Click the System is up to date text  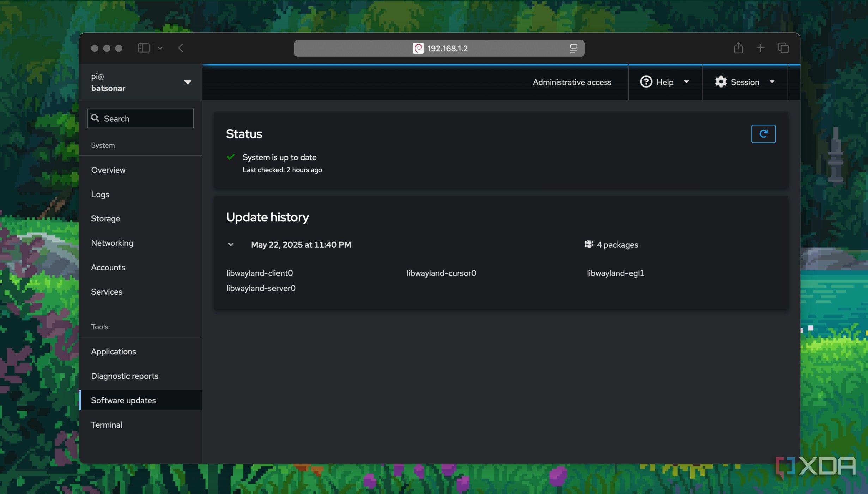click(279, 157)
